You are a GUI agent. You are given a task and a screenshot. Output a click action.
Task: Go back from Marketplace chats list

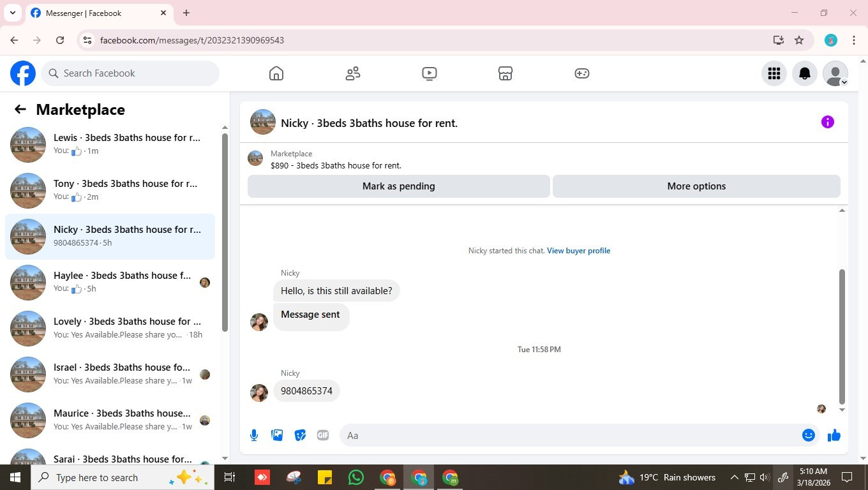20,109
